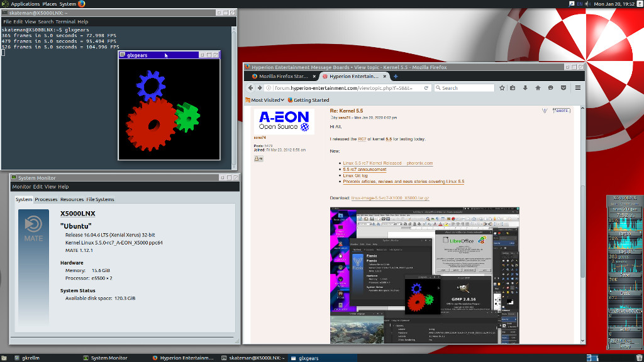Open a new Firefox tab with plus
The height and width of the screenshot is (362, 644).
[396, 76]
